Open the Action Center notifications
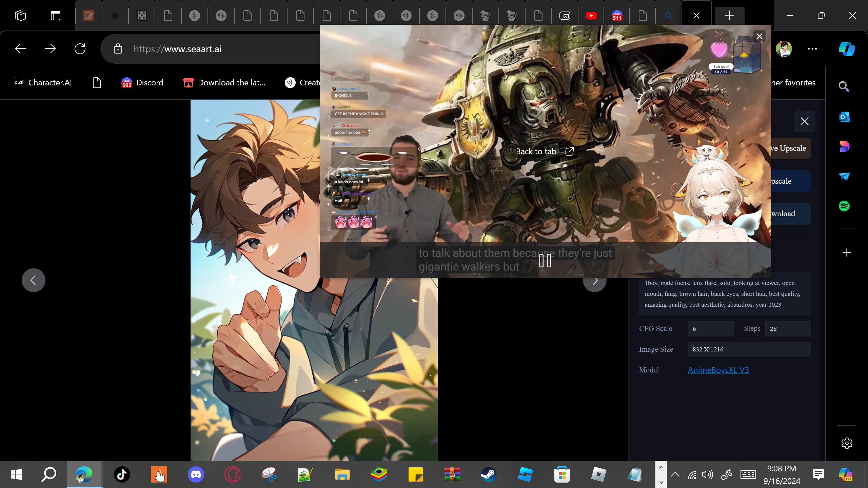This screenshot has width=868, height=488. pos(818,474)
